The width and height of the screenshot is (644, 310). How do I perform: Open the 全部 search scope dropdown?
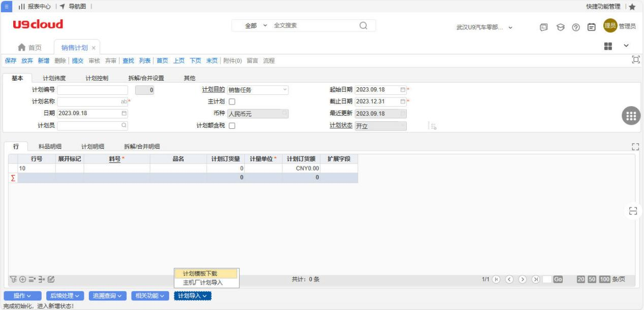(x=256, y=25)
